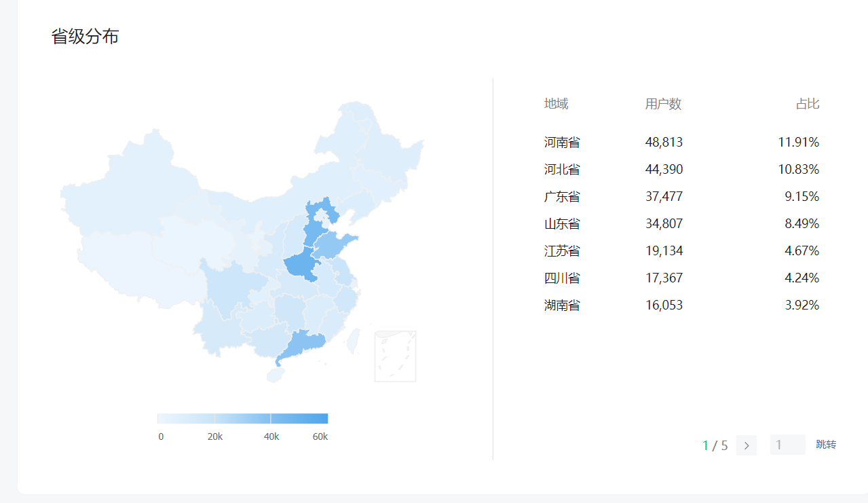Click the 广东省 row label
The image size is (868, 503).
coord(562,197)
